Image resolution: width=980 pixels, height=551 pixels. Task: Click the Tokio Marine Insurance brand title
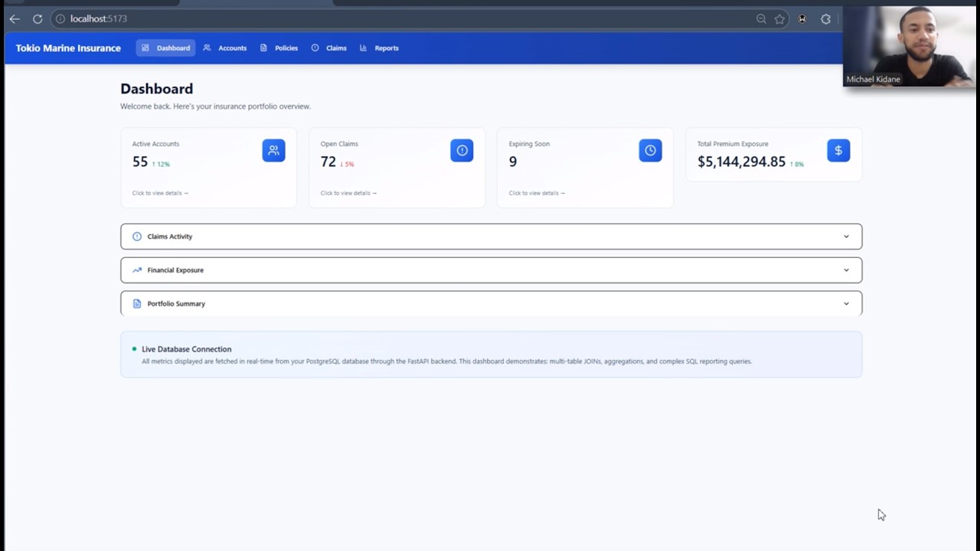[x=68, y=48]
